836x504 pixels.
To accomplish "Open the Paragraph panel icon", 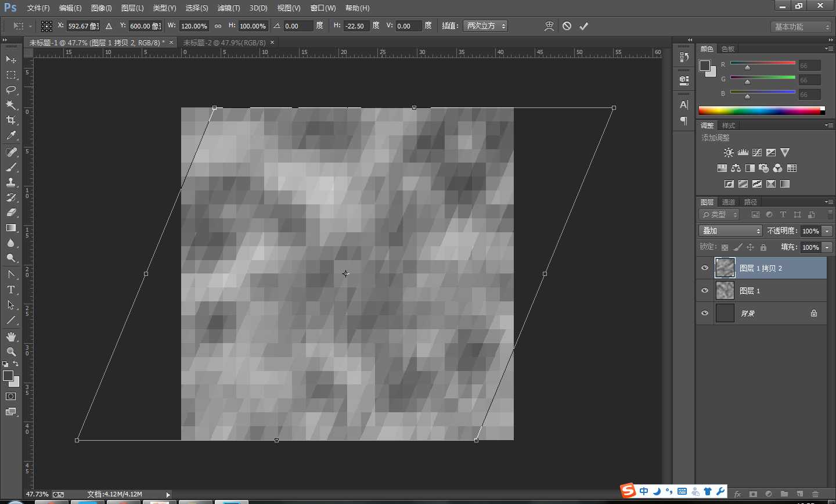I will point(684,121).
